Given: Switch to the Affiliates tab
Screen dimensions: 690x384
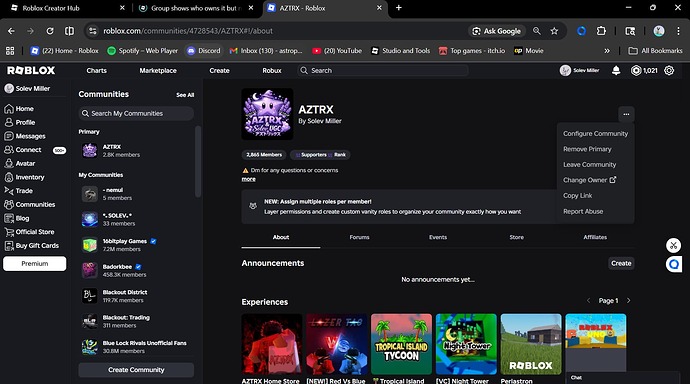Looking at the screenshot, I should (x=595, y=238).
